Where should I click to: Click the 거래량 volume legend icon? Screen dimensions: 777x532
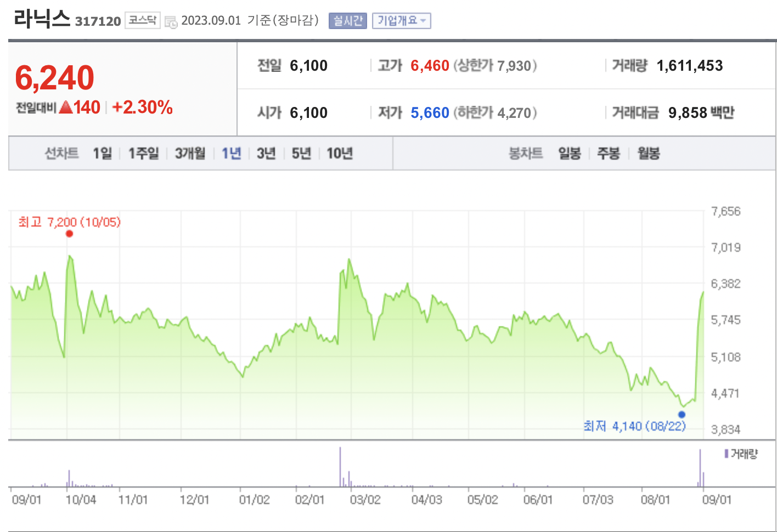coord(727,454)
